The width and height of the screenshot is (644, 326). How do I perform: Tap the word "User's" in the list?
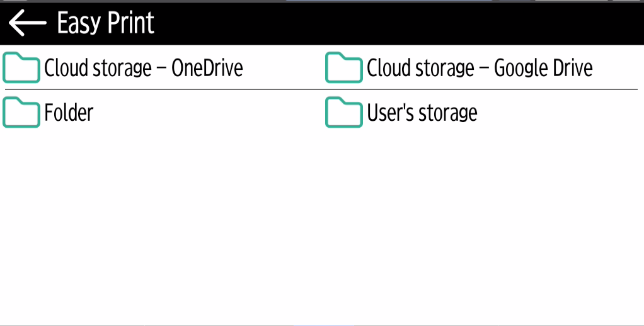(388, 113)
